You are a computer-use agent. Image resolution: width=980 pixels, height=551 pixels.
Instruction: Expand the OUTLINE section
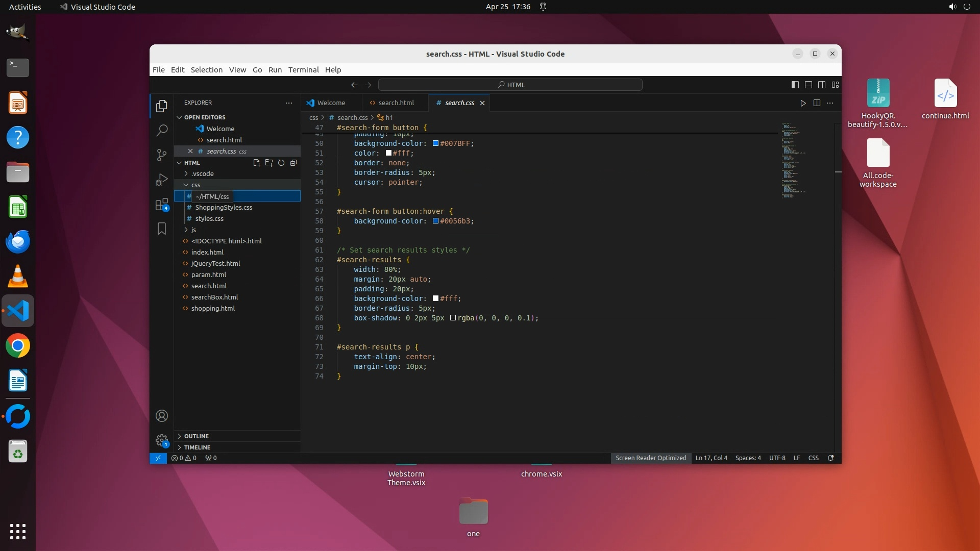pyautogui.click(x=197, y=436)
